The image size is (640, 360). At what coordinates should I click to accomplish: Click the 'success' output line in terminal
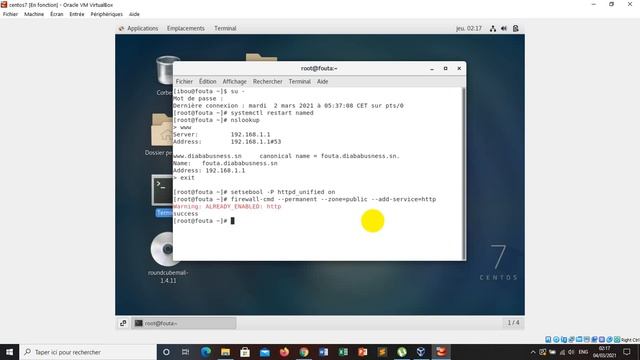185,213
